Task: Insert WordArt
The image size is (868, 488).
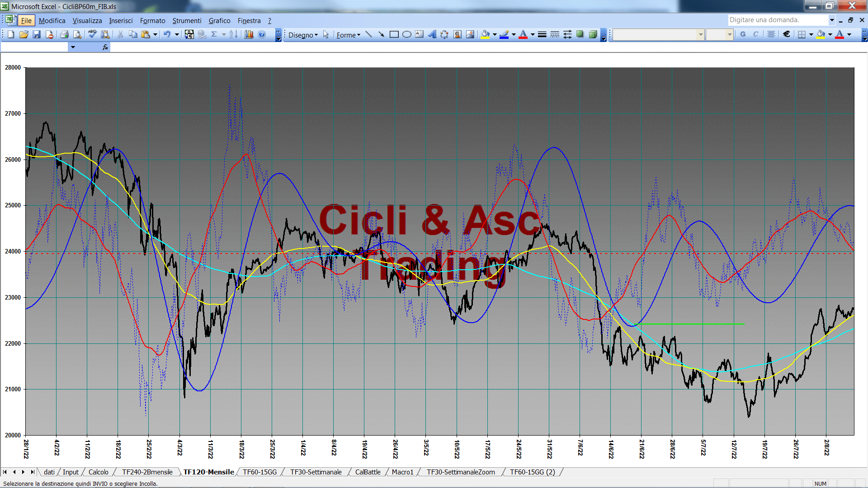Action: [432, 34]
